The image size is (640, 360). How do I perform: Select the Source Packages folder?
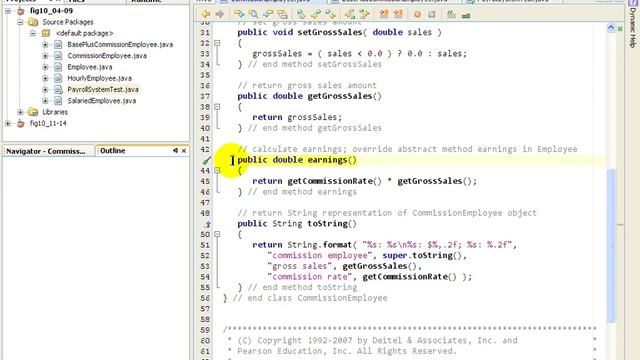point(68,22)
